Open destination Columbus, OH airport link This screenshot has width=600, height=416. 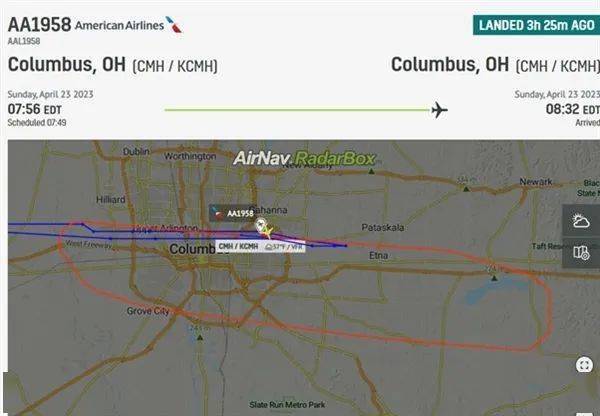(495, 65)
